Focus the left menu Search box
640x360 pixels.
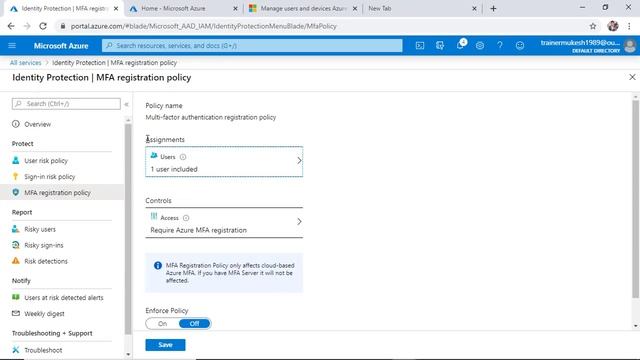(66, 104)
